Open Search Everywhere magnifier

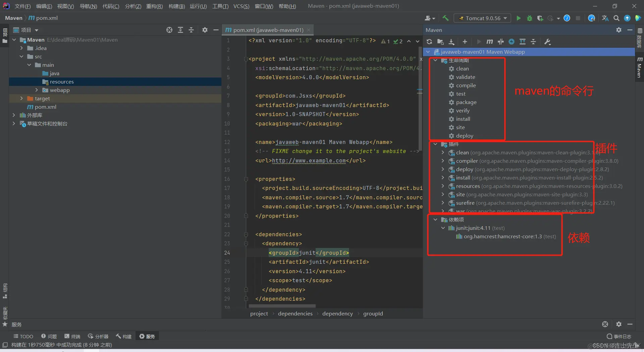[616, 18]
